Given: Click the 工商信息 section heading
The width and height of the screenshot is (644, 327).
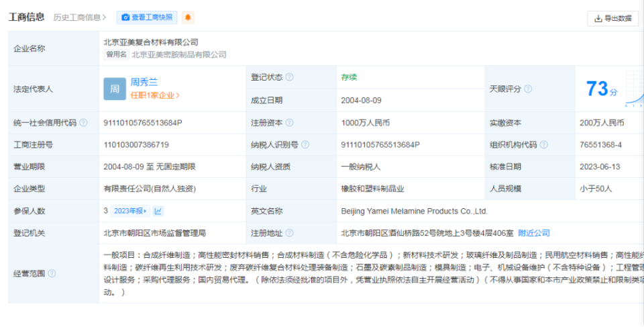Looking at the screenshot, I should [x=27, y=17].
